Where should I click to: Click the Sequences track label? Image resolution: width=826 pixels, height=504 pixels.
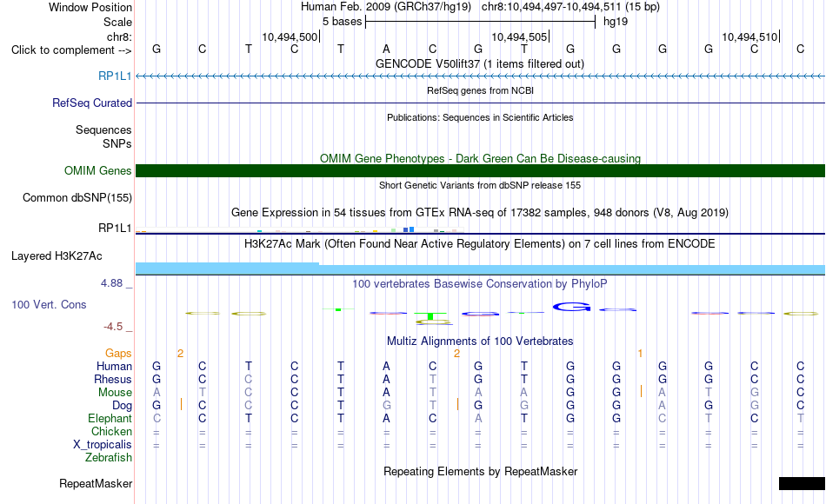(x=103, y=130)
